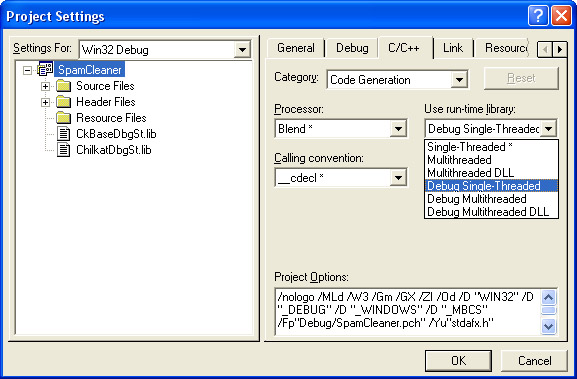The height and width of the screenshot is (379, 577).
Task: Choose Single-Threaded * from list
Action: click(491, 147)
